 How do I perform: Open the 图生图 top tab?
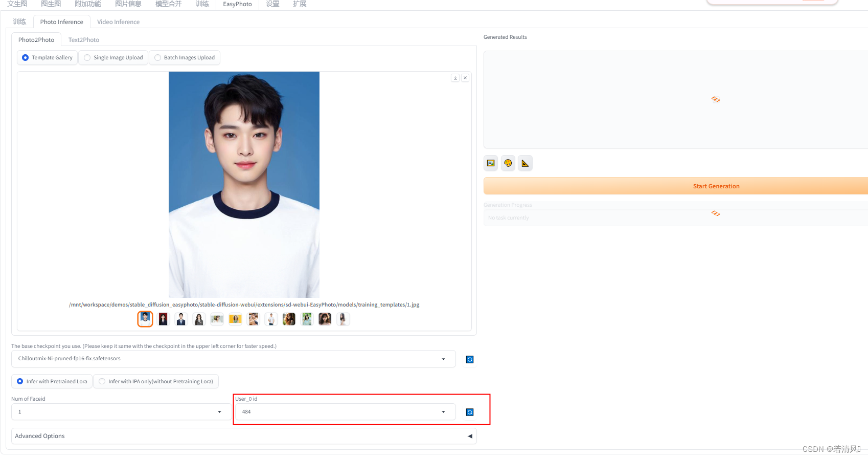(x=51, y=4)
